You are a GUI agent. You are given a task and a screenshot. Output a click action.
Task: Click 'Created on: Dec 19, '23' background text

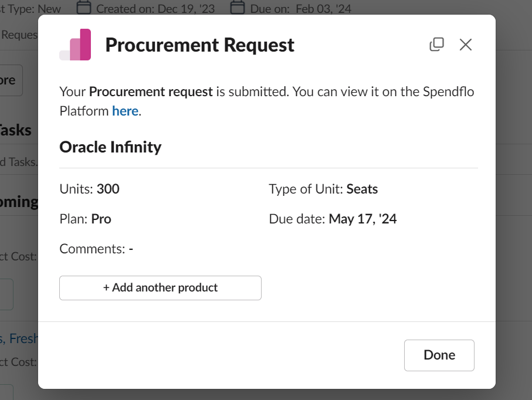[x=155, y=9]
